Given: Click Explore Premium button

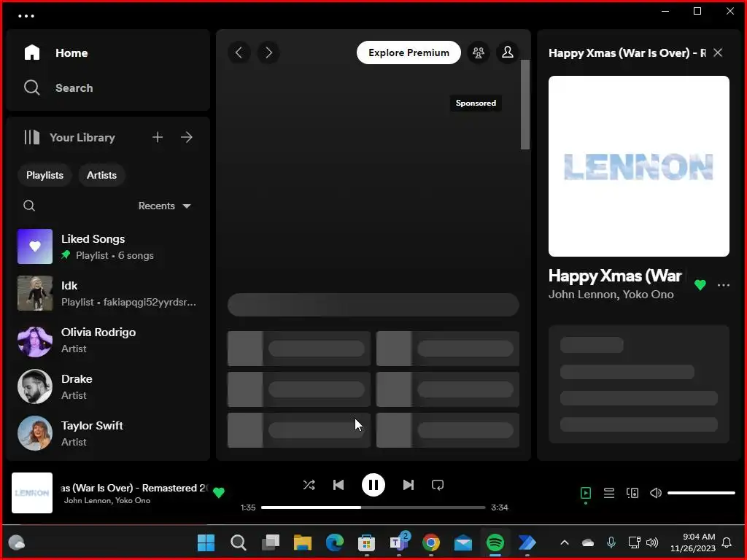Looking at the screenshot, I should [409, 52].
